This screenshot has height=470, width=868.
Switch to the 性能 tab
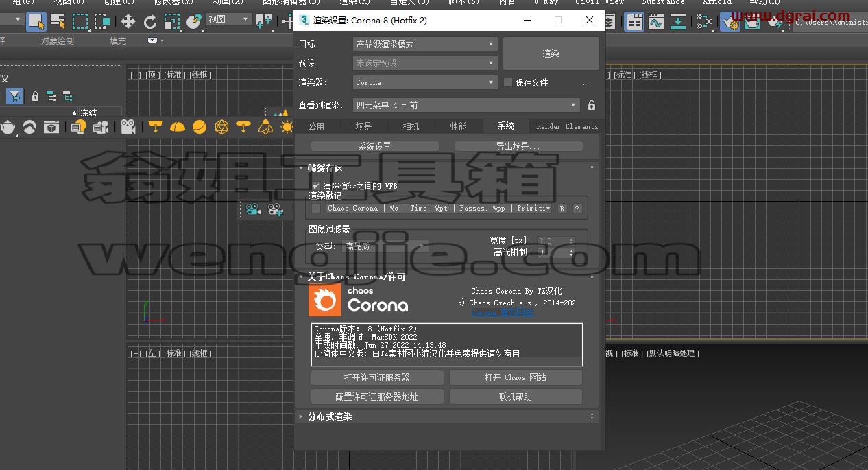tap(459, 126)
